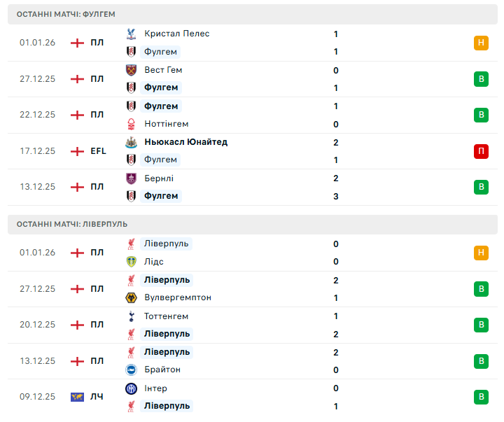Click the Tottenham club crest
This screenshot has height=422, width=504.
(x=130, y=316)
